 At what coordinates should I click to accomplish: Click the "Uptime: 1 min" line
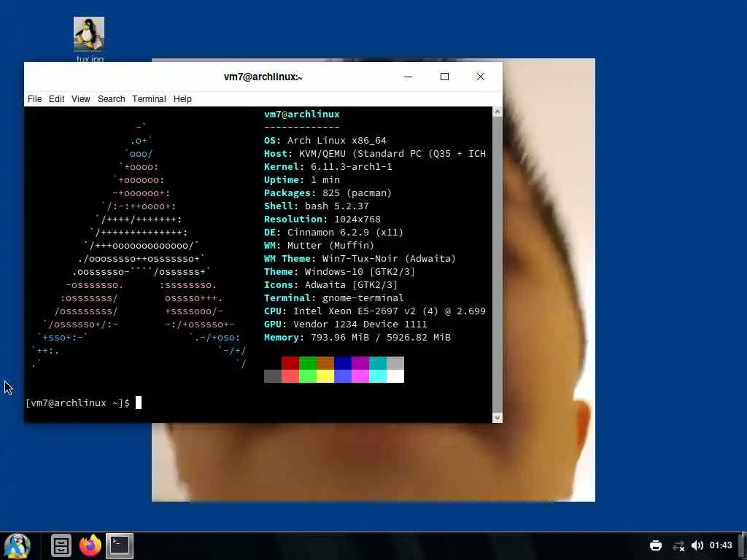301,179
